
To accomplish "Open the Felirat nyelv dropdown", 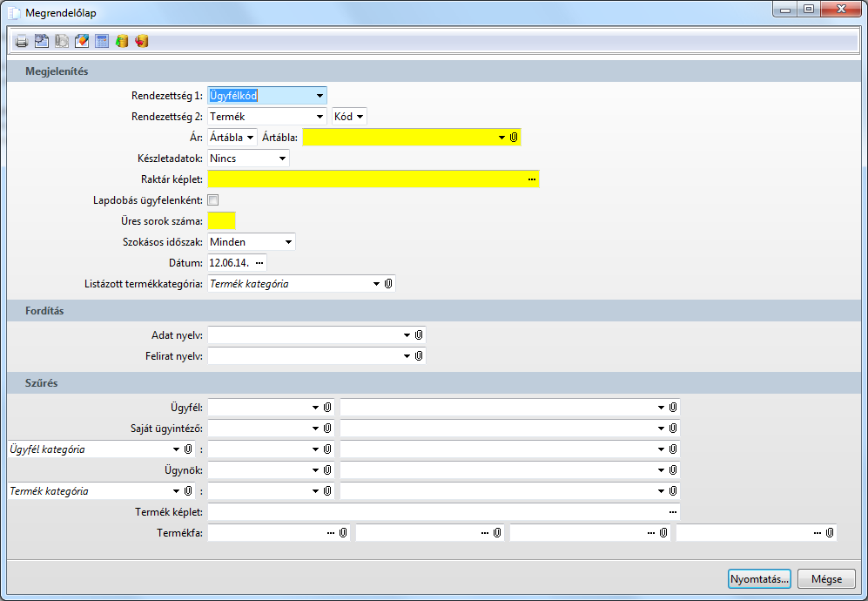I will point(407,356).
